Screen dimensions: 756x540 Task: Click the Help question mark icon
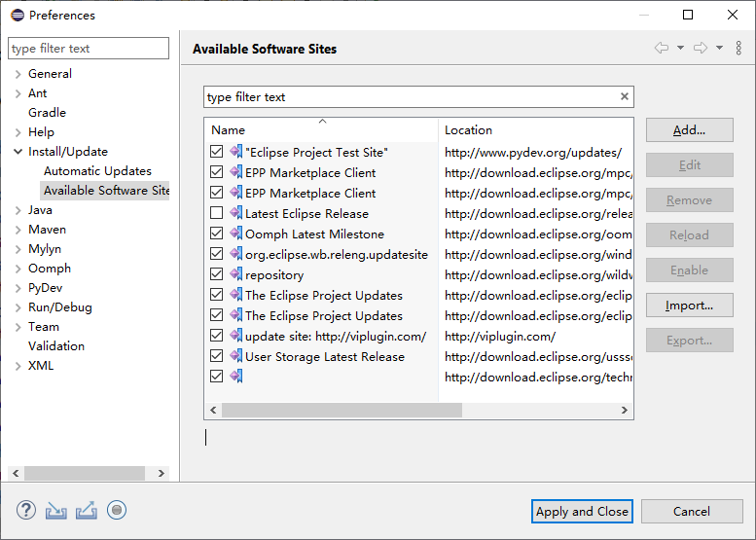tap(26, 510)
